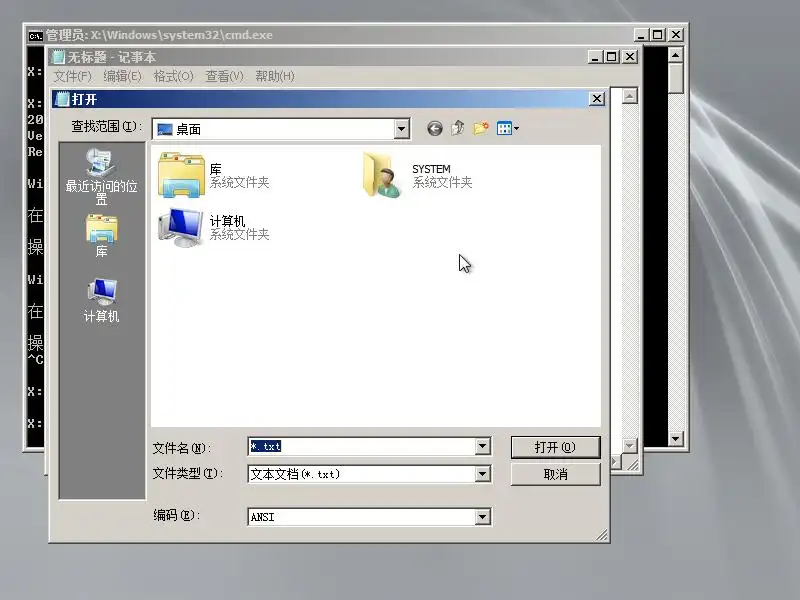Click the Notepad vertical scroll up arrow
This screenshot has height=600, width=800.
(x=630, y=96)
